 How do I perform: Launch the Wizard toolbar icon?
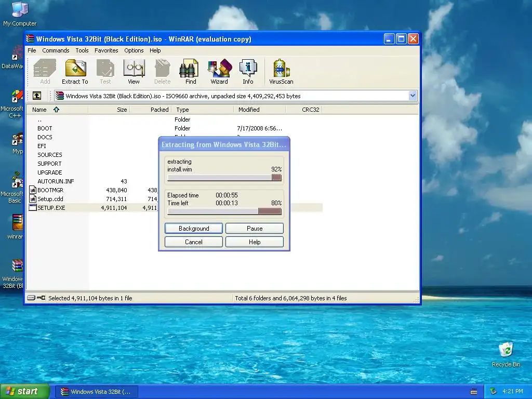click(219, 71)
